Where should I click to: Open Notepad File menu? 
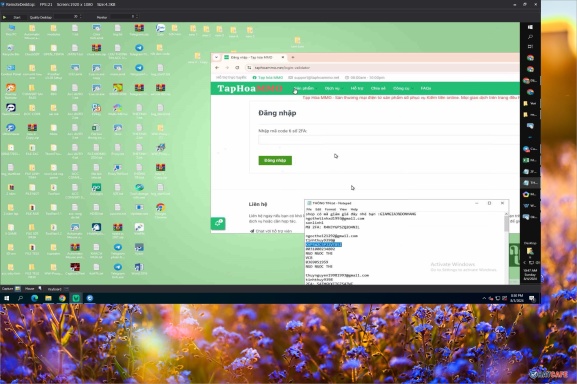[x=309, y=209]
